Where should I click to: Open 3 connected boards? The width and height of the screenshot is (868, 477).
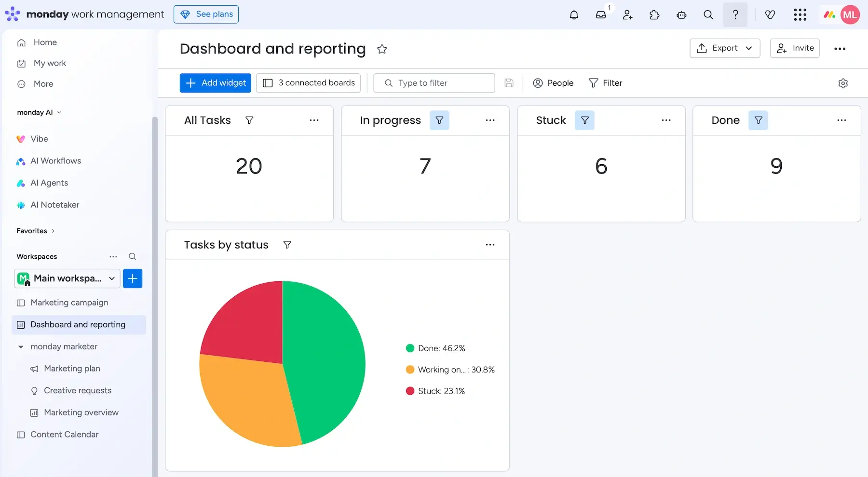[308, 83]
